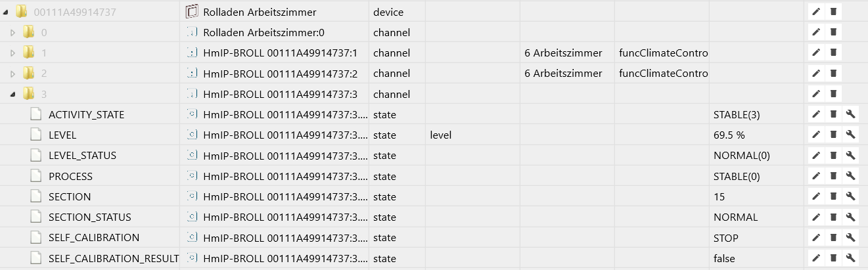Open wrench settings for LEVEL state
868x270 pixels.
coord(850,135)
